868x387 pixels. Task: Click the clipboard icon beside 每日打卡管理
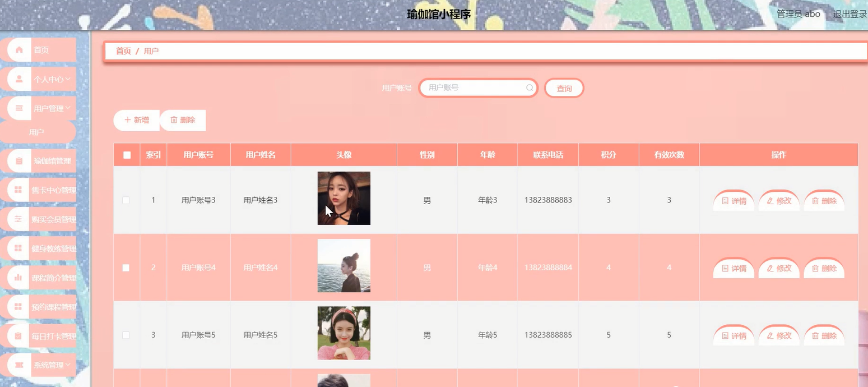18,336
